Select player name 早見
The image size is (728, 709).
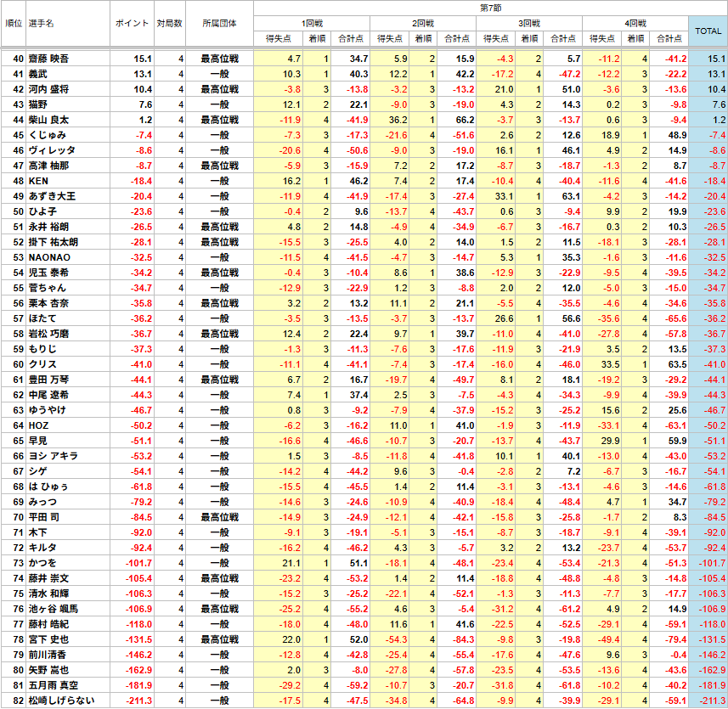click(38, 442)
